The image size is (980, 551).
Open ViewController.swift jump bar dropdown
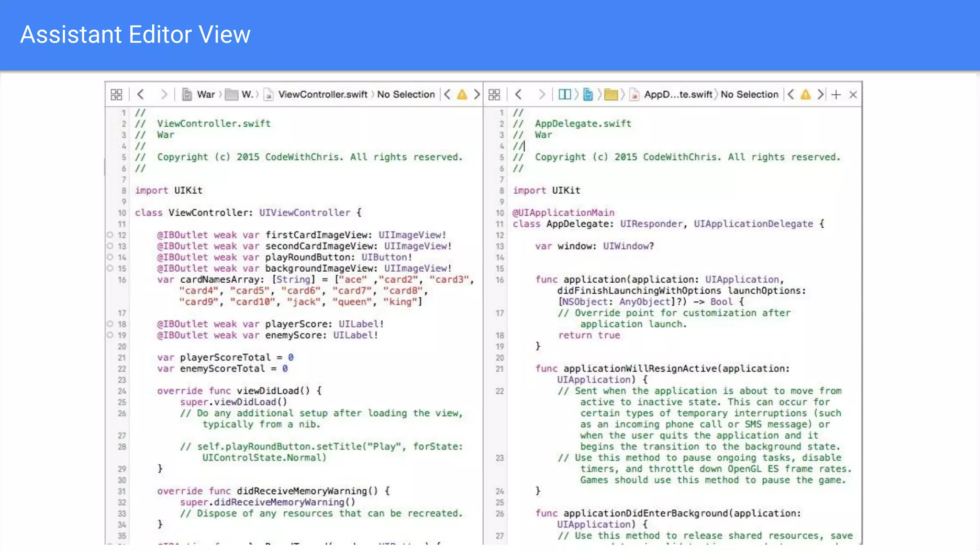pyautogui.click(x=323, y=94)
